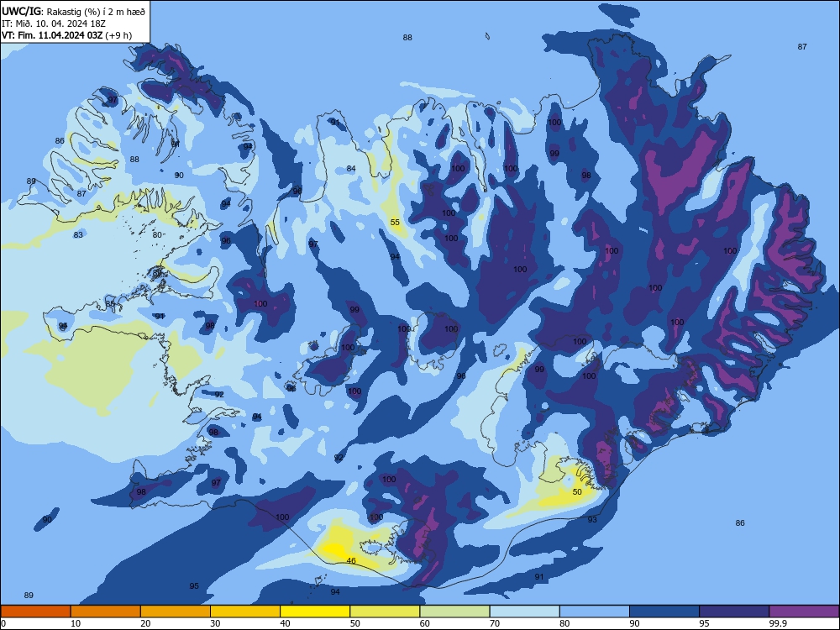This screenshot has height=630, width=840.
Task: Pick the navy 95–99.9 legend swatch
Action: point(734,612)
